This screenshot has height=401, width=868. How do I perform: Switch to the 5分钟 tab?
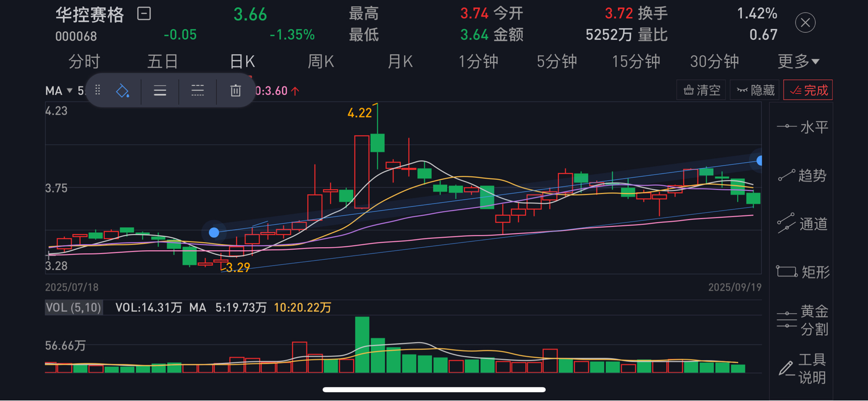tap(557, 62)
